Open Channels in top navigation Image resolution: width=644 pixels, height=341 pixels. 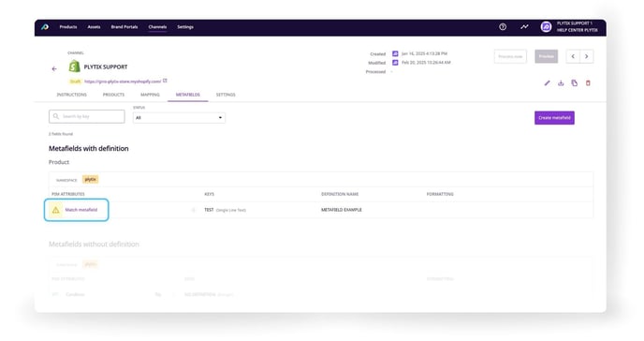pyautogui.click(x=157, y=27)
